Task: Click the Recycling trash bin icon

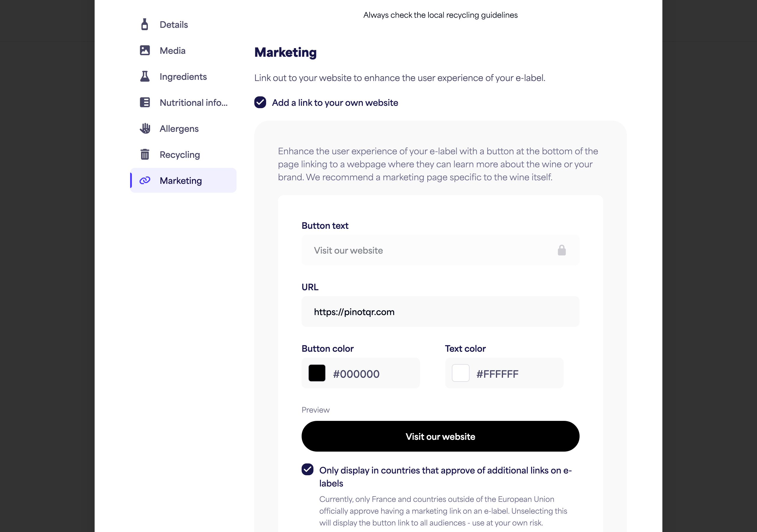Action: [x=145, y=155]
